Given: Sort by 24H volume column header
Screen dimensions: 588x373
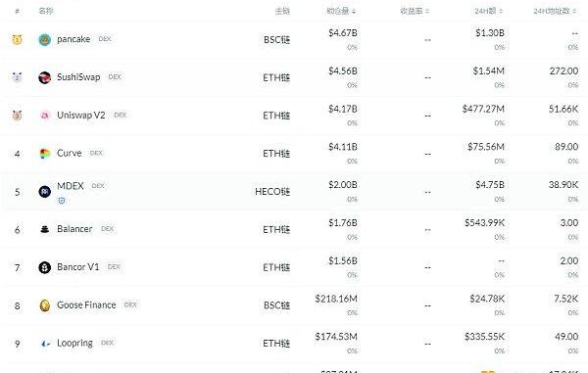Looking at the screenshot, I should tap(488, 11).
